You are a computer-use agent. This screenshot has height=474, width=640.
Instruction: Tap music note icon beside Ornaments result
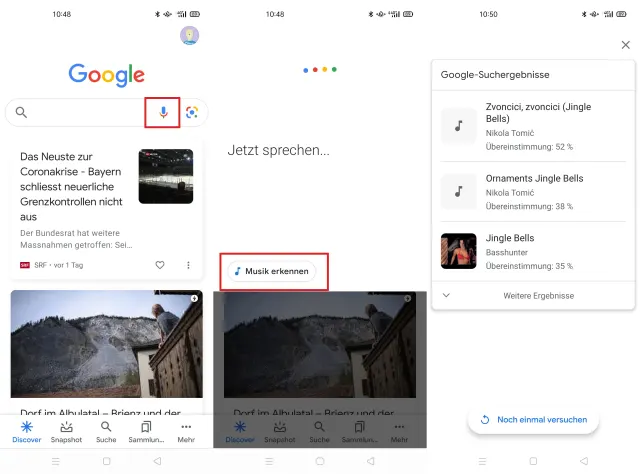[458, 191]
